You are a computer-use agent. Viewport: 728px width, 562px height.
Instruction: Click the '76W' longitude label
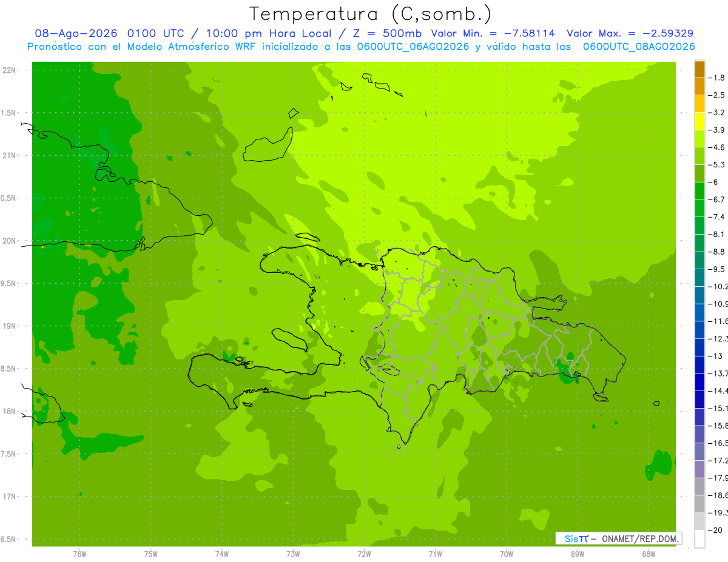coord(79,554)
